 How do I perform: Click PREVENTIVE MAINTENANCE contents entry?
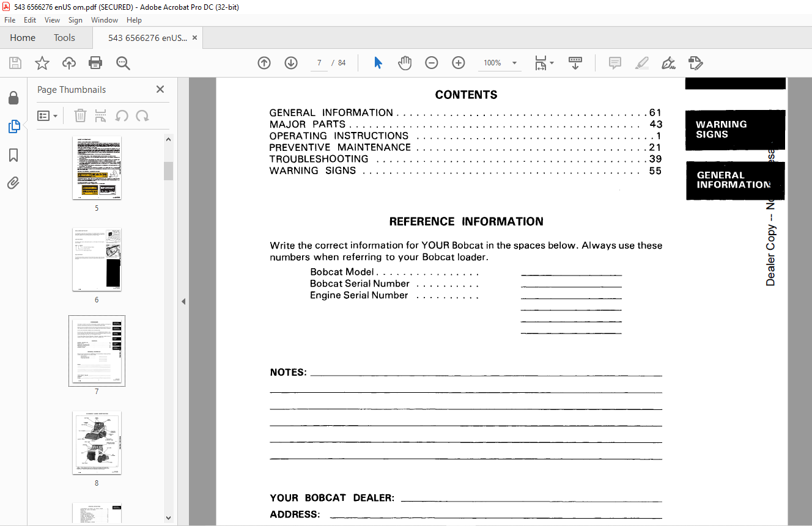(465, 147)
